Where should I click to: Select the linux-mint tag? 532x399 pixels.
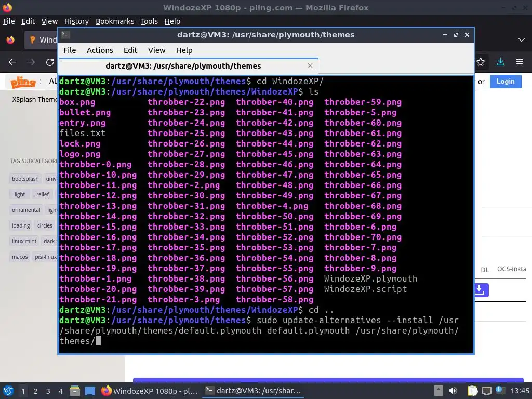coord(24,241)
